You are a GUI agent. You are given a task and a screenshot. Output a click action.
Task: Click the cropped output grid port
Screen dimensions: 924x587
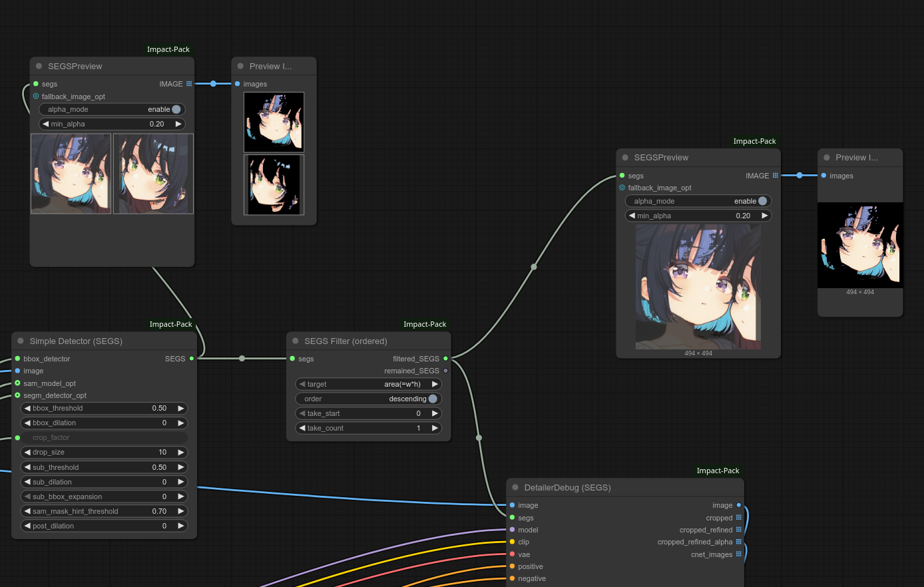[739, 518]
